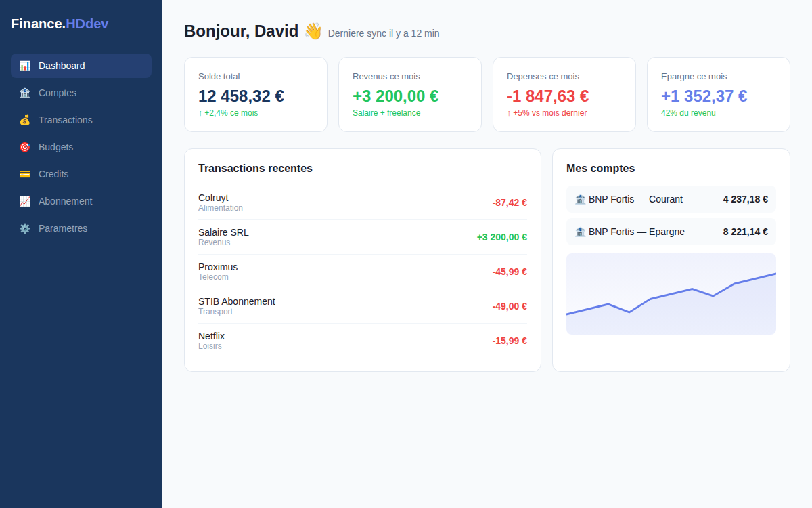Click the bank icon beside BNP Fortis Epargne
Screen dimensions: 812x508
point(580,232)
